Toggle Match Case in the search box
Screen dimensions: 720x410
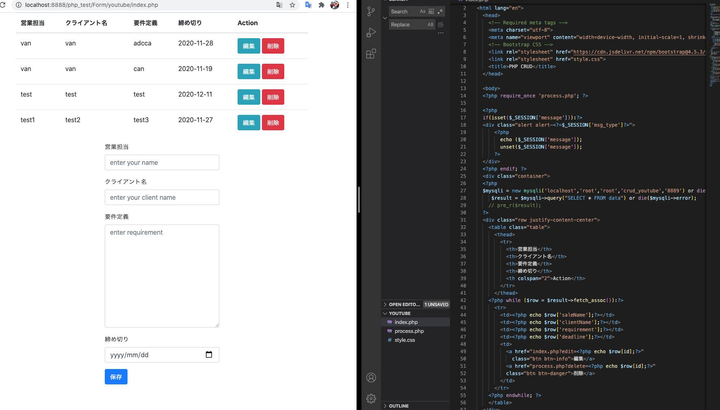[423, 12]
